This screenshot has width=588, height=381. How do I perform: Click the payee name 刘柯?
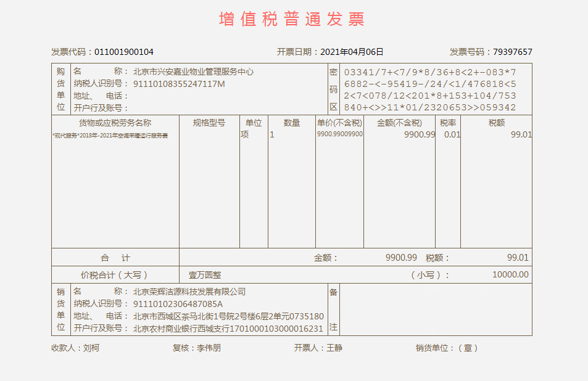click(91, 348)
